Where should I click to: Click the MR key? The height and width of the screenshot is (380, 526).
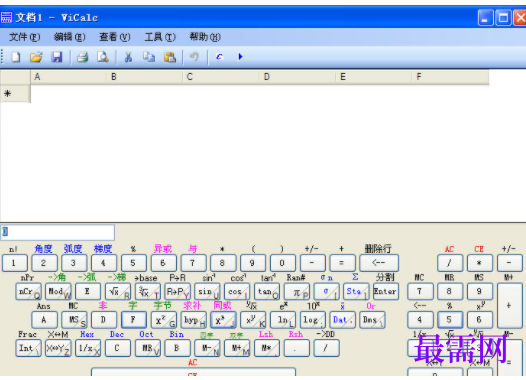pyautogui.click(x=147, y=348)
